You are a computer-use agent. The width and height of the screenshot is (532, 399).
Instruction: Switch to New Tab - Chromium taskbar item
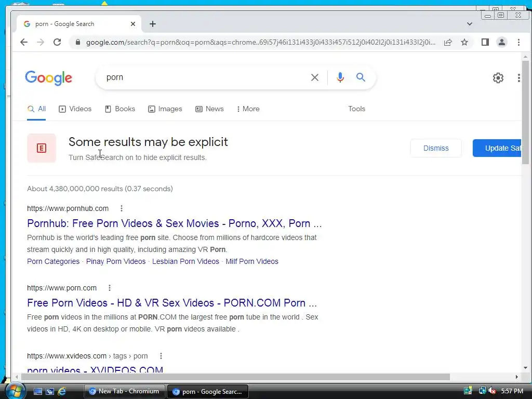(x=124, y=392)
